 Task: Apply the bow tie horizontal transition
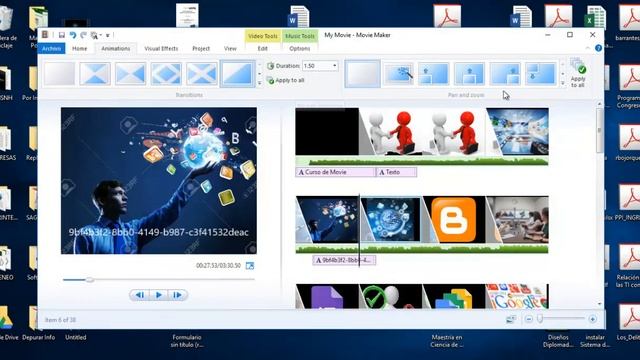(x=131, y=74)
